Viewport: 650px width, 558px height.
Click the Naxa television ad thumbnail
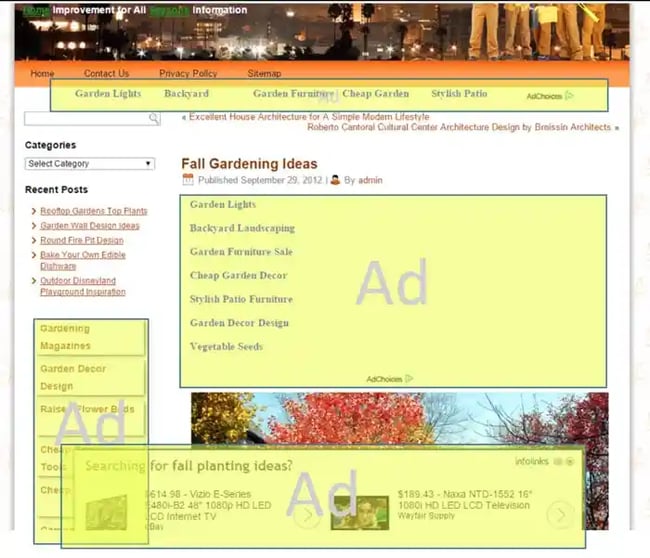click(x=359, y=512)
